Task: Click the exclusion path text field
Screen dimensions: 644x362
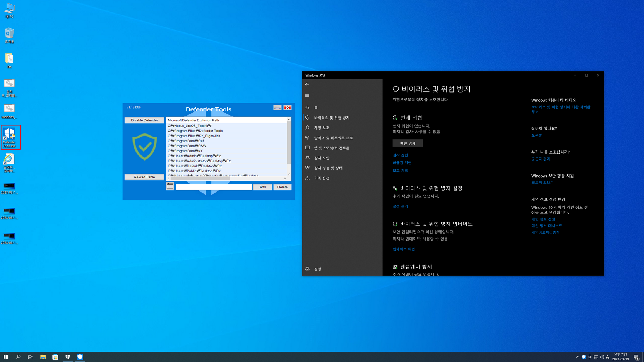Action: tap(214, 187)
